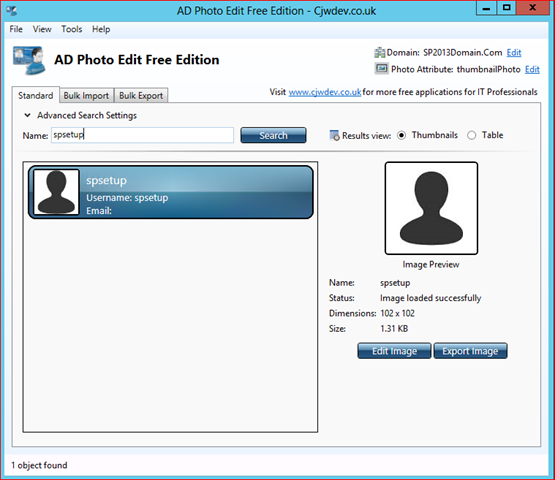
Task: Open the Tools menu
Action: [71, 29]
